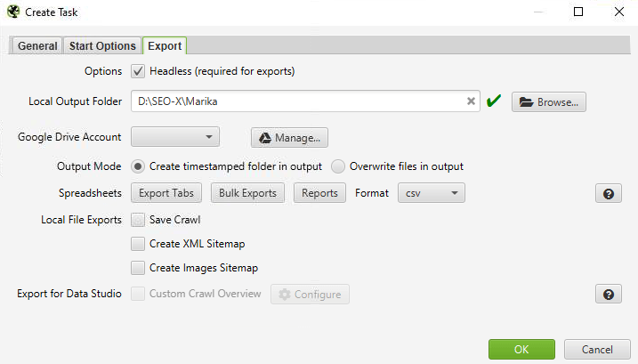Screen dimensions: 638x364
Task: Toggle the Headless option checkbox
Action: pyautogui.click(x=138, y=71)
